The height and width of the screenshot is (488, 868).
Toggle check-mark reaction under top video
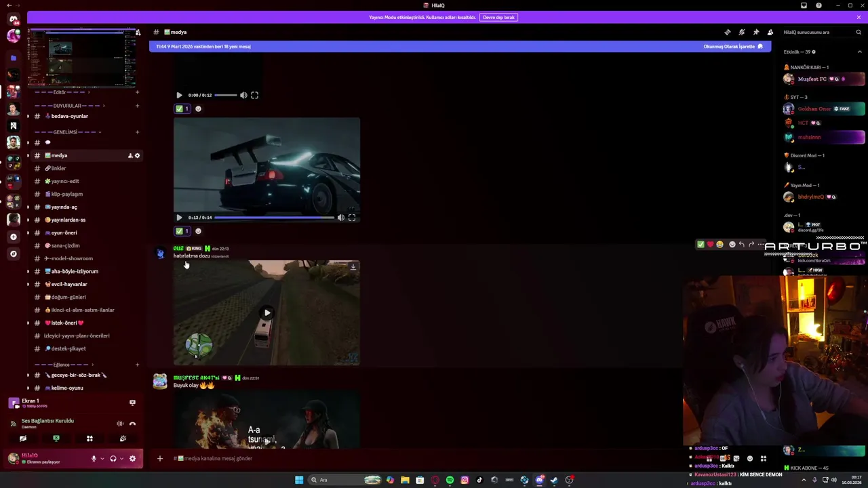click(x=182, y=108)
